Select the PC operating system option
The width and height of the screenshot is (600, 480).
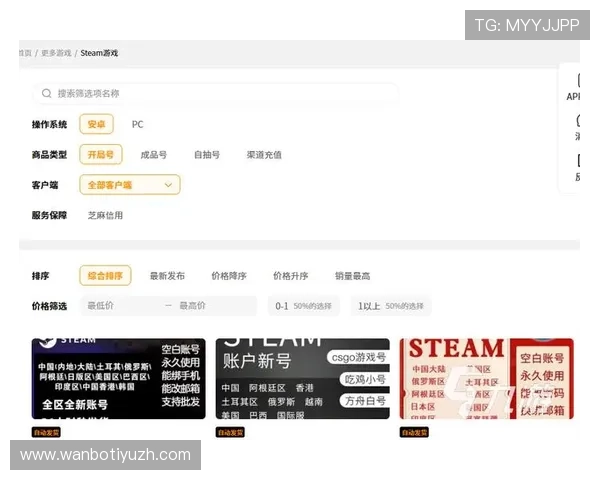pos(137,124)
